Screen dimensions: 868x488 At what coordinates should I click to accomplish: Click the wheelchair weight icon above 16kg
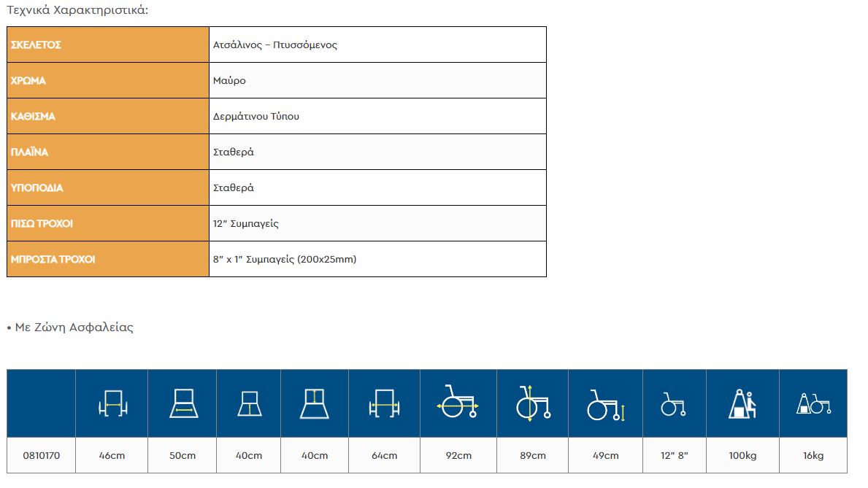click(x=813, y=404)
